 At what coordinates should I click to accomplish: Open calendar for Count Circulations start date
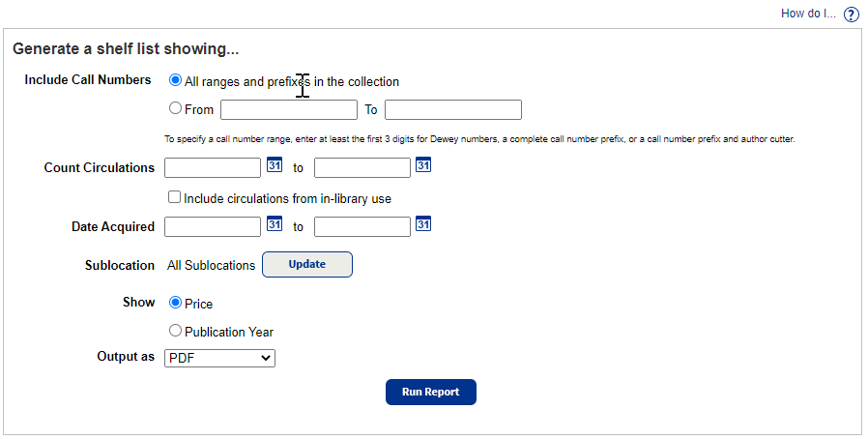[275, 165]
